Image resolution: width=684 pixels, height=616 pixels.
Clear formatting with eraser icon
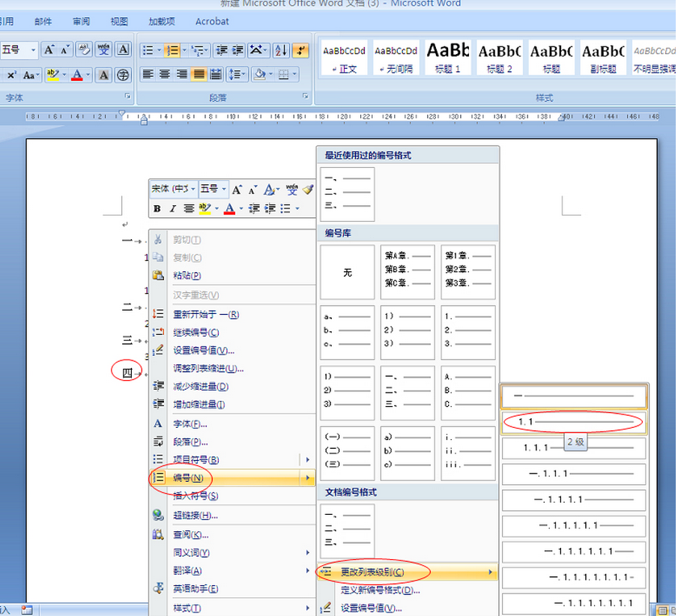[x=84, y=50]
